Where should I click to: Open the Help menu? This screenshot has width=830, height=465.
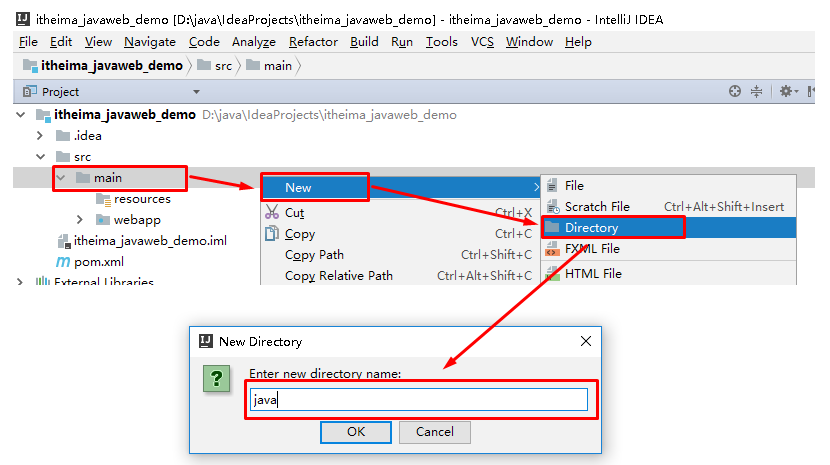pos(578,42)
